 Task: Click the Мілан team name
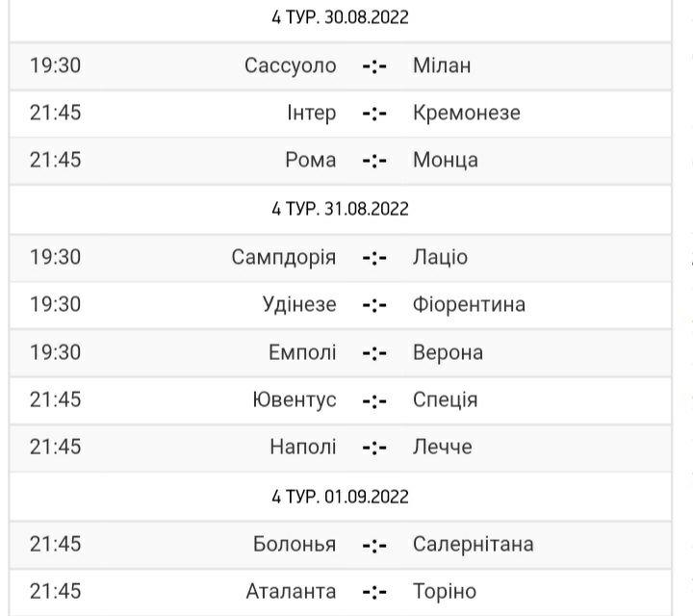[x=442, y=65]
